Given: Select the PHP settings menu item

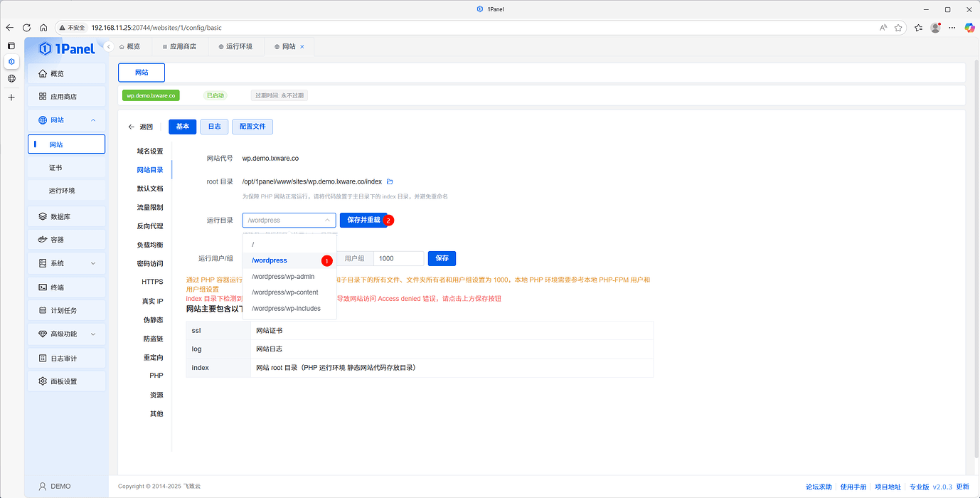Looking at the screenshot, I should [x=156, y=375].
